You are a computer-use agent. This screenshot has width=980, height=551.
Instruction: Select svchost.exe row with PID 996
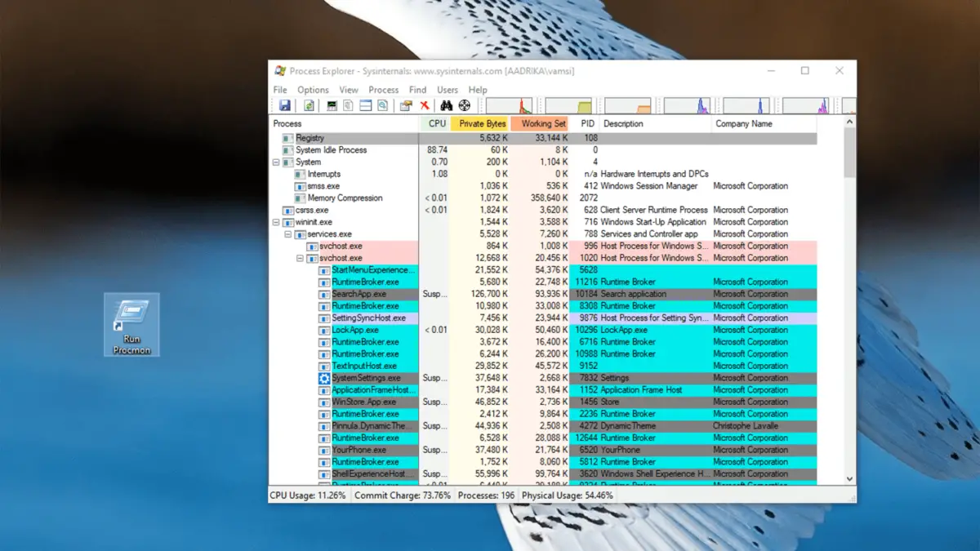543,246
